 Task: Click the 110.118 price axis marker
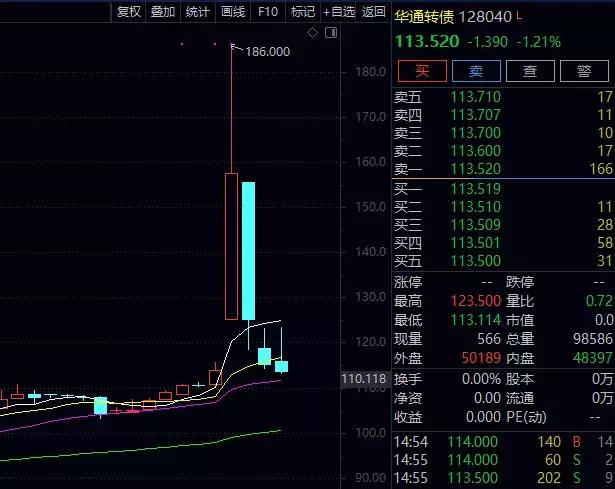[x=364, y=379]
